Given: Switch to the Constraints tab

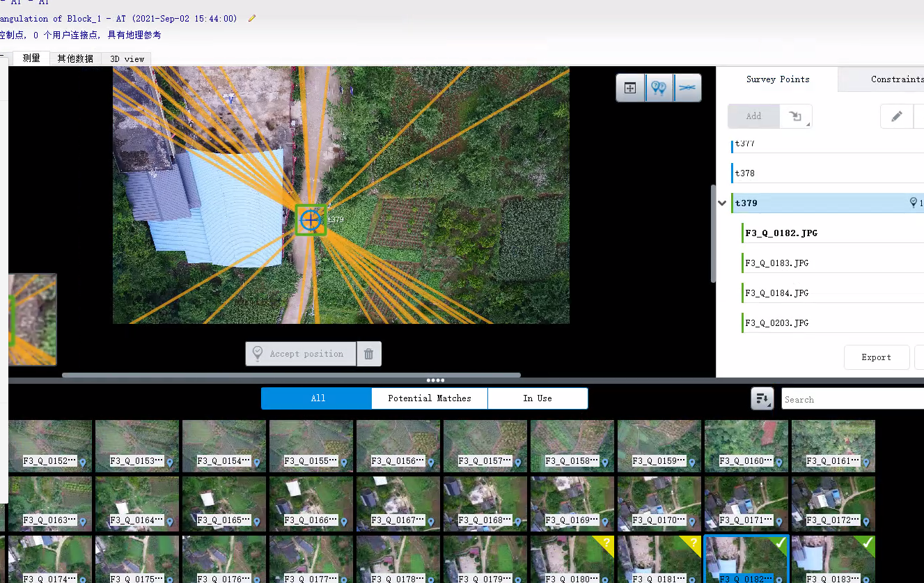Looking at the screenshot, I should 896,79.
